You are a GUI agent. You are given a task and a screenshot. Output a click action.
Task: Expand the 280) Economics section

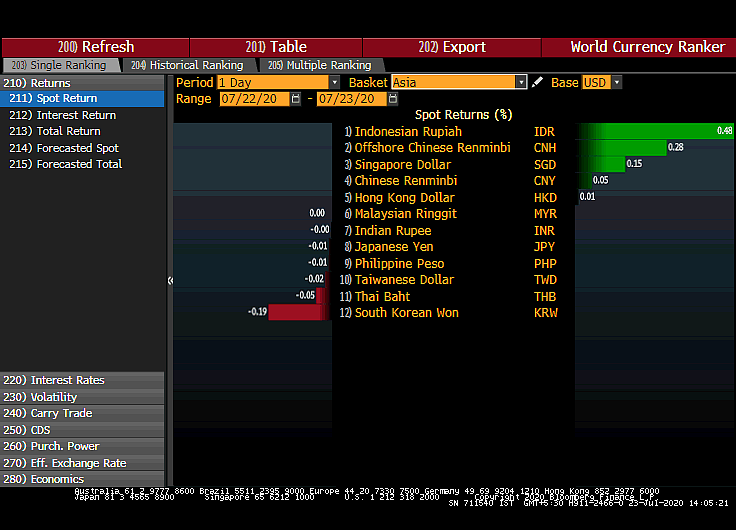82,479
